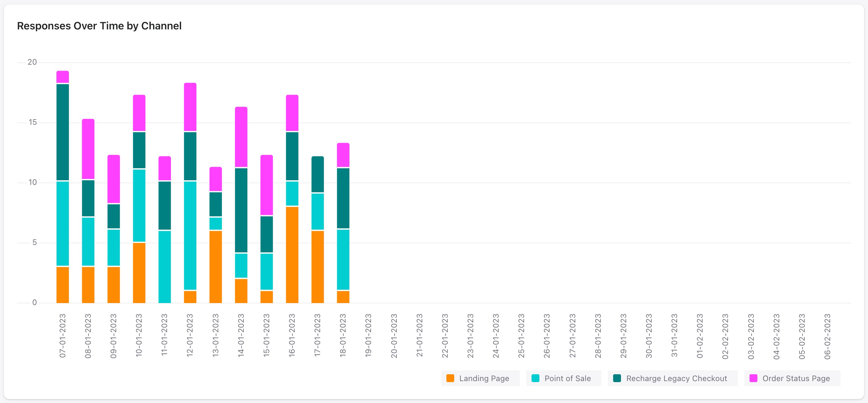The width and height of the screenshot is (868, 403).
Task: Toggle the Point of Sale legend item
Action: [x=567, y=379]
